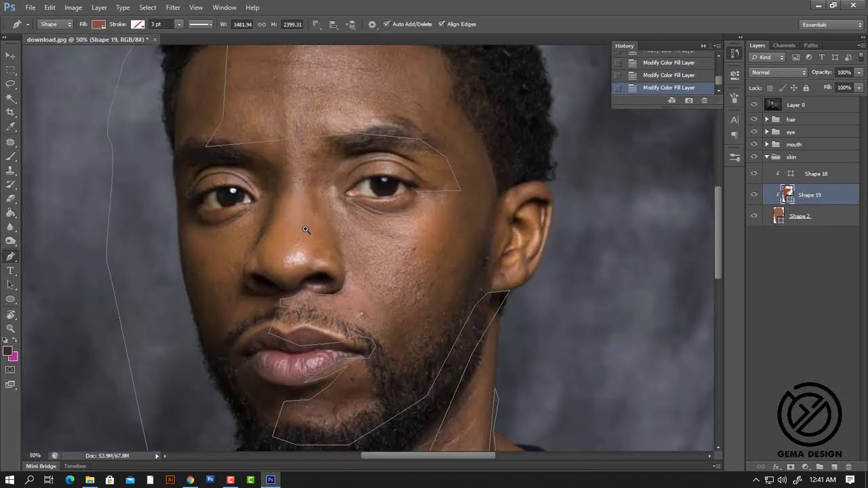This screenshot has width=868, height=488.
Task: Open the Shape tool mode dropdown
Action: 55,24
